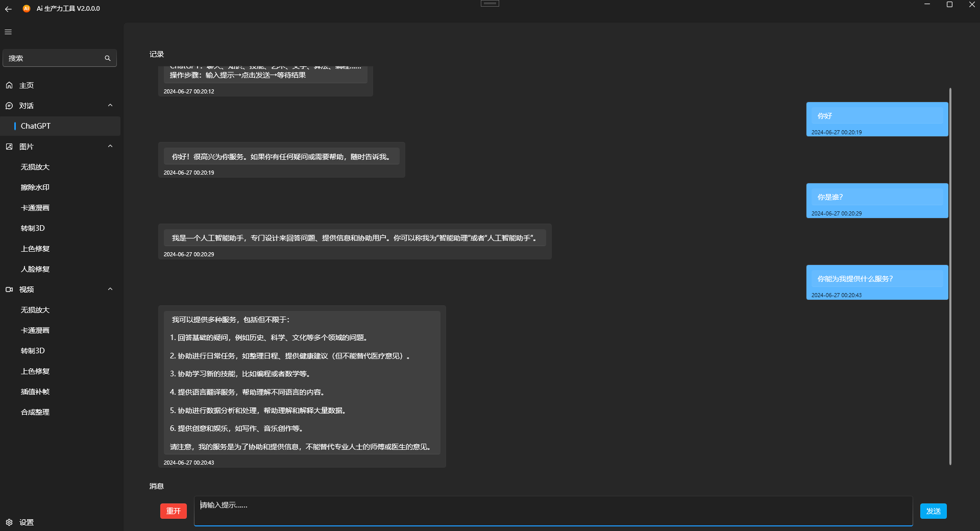Click the app logo icon in title bar
The height and width of the screenshot is (531, 980).
tap(27, 9)
